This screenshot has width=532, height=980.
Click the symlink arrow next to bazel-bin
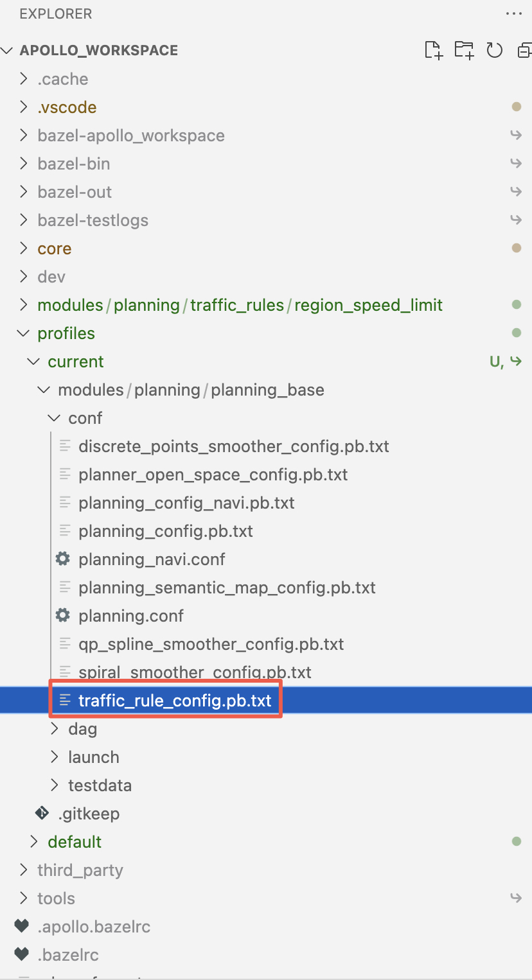click(x=516, y=163)
